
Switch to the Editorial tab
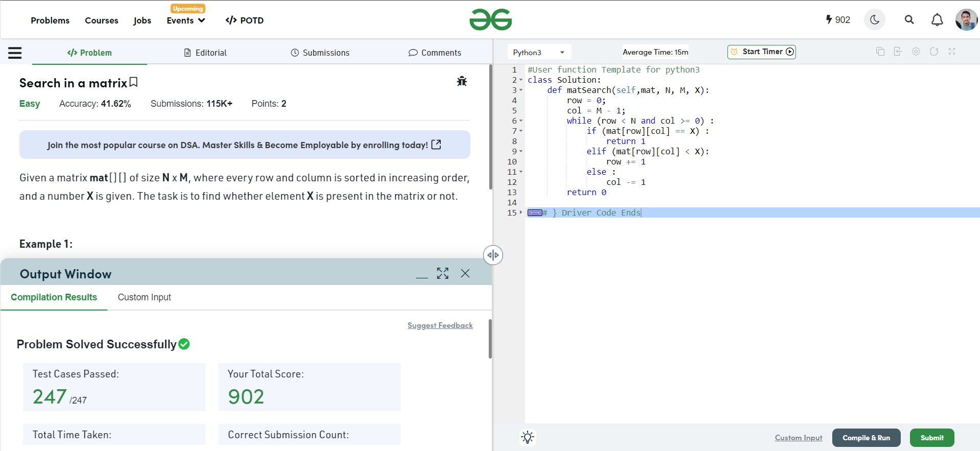(205, 53)
